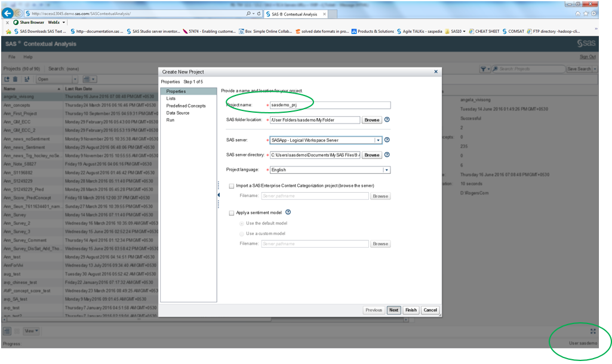
Task: Open the SAS10 favorites folder
Action: coord(455,31)
